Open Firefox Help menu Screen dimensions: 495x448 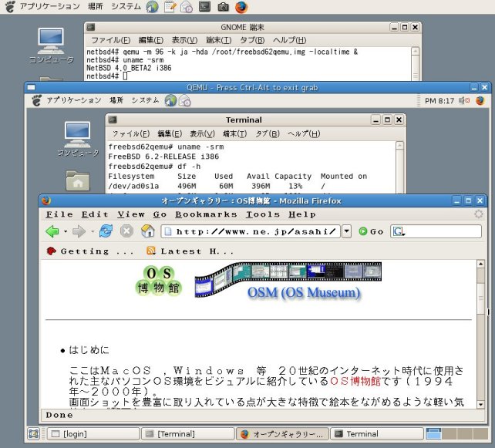click(x=302, y=214)
